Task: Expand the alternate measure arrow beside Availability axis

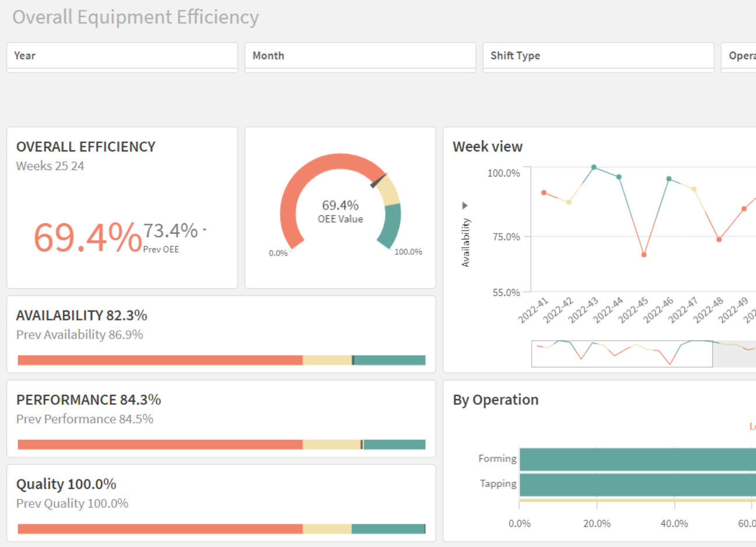Action: click(x=464, y=205)
